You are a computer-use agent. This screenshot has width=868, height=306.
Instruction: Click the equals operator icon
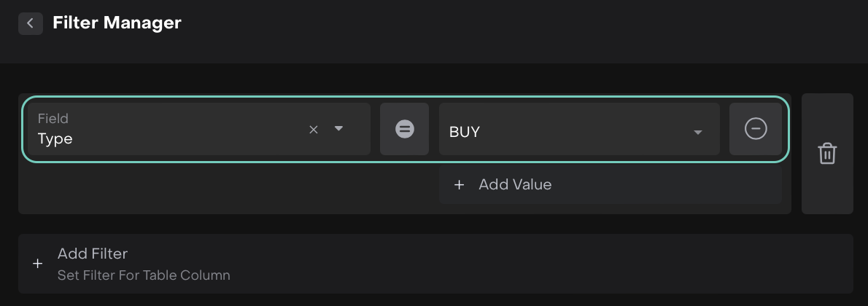[x=404, y=129]
